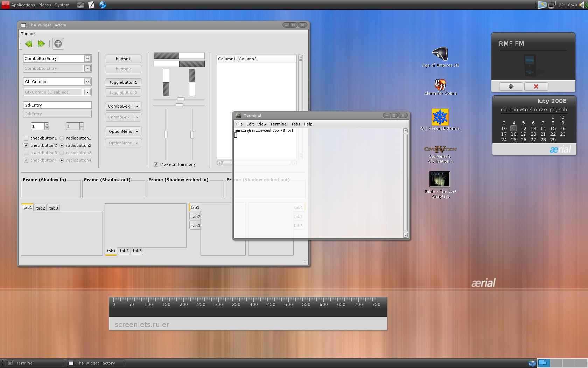Screen dimensions: 588x368
Task: Click button1 in Widget Factory
Action: pos(123,59)
